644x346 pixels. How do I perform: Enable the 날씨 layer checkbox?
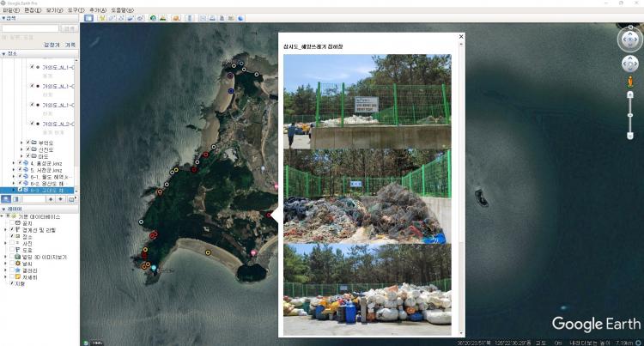click(x=12, y=264)
